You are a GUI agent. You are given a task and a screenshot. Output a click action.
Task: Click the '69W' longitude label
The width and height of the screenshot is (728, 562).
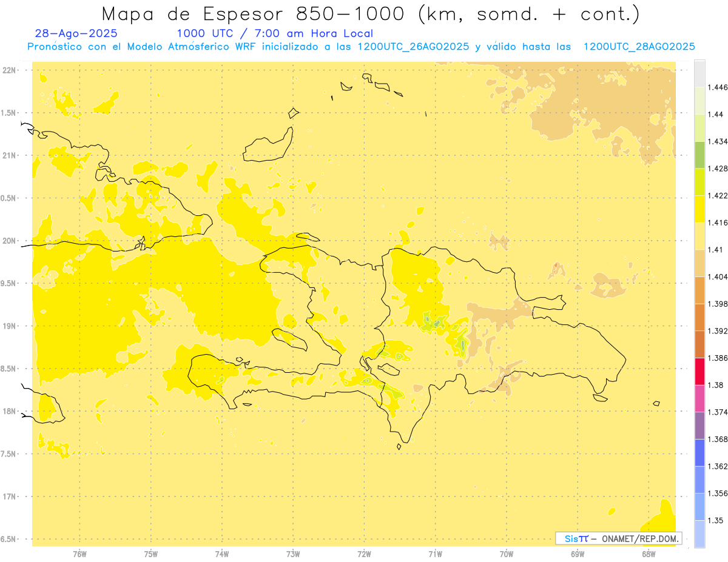[x=578, y=555]
